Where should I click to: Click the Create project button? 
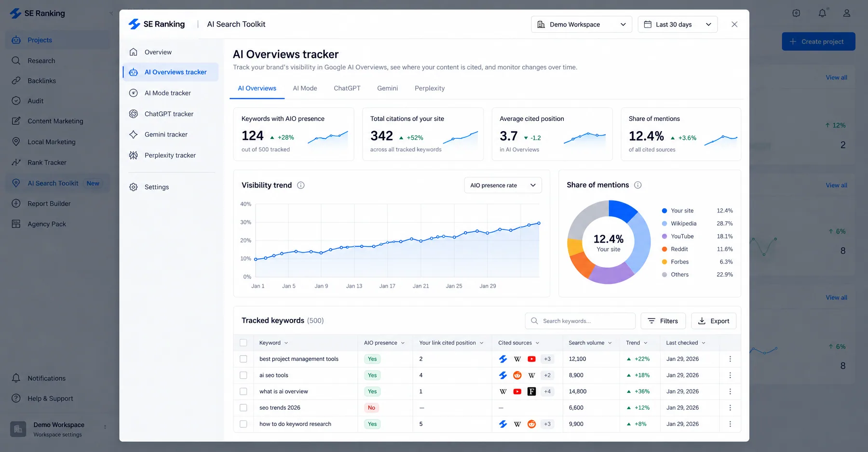point(818,41)
